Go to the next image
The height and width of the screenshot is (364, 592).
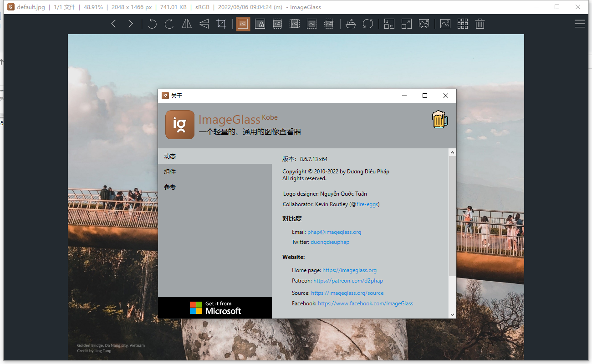pos(131,24)
